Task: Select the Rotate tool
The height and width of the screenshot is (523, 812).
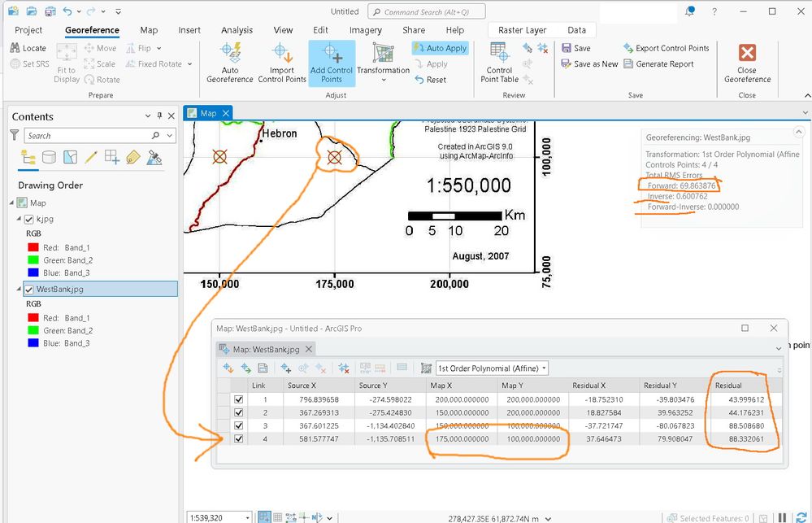Action: click(x=102, y=80)
